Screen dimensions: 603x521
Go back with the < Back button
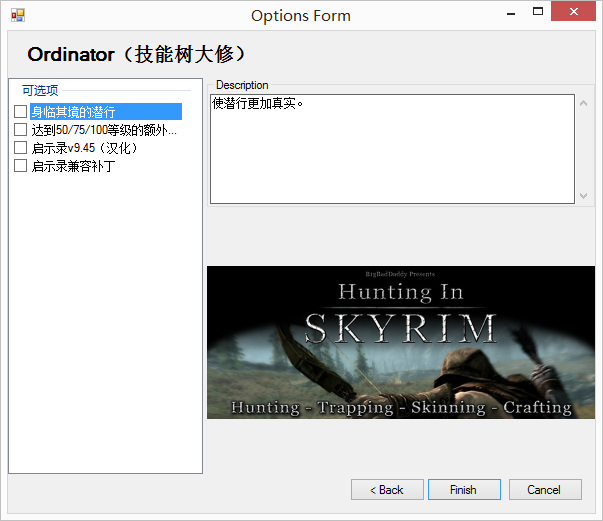[387, 490]
